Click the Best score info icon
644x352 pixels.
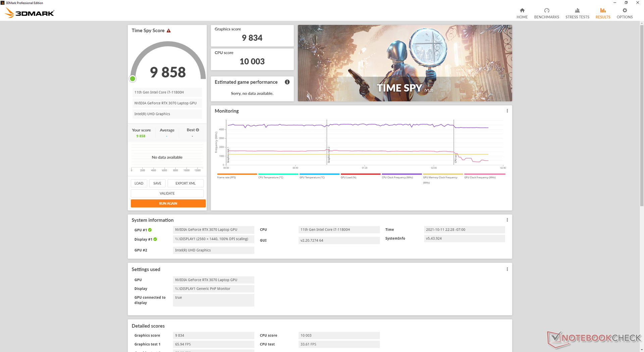[x=198, y=130]
